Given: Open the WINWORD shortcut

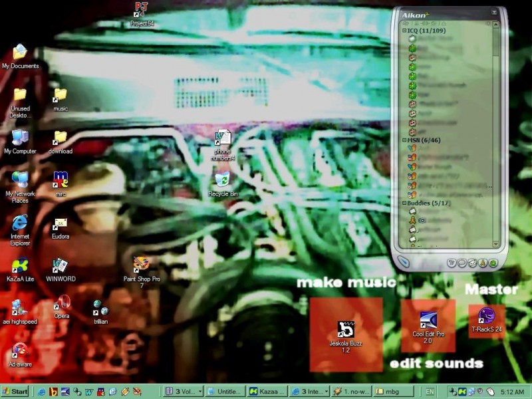Looking at the screenshot, I should coord(61,270).
